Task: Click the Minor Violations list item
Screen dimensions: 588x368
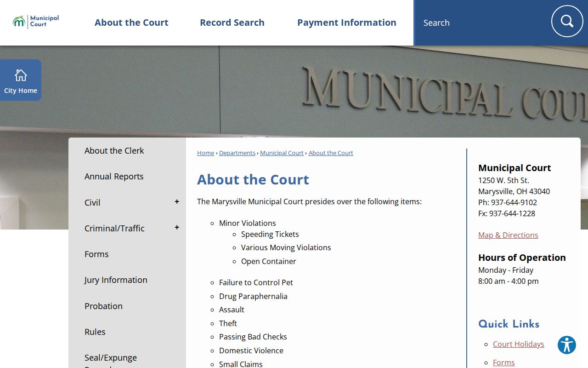Action: click(x=248, y=223)
